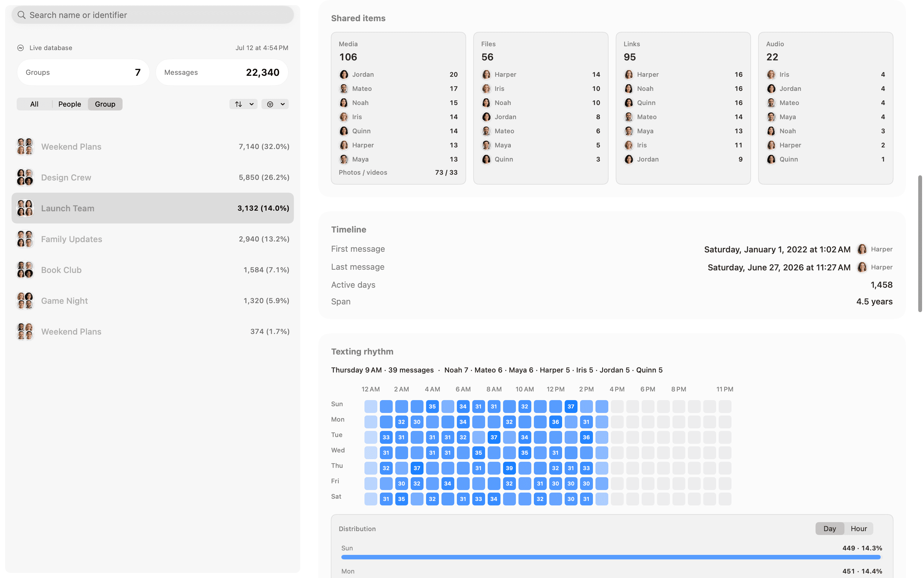
Task: Click the Live database status icon
Action: click(21, 48)
